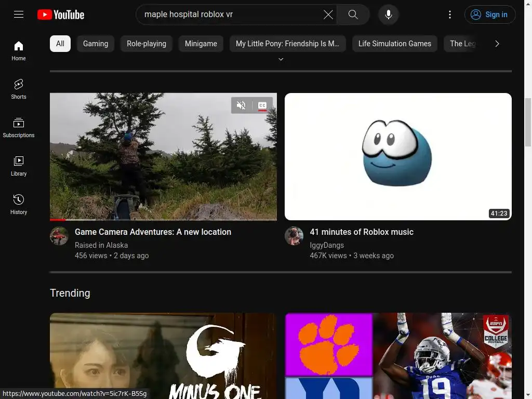Screen dimensions: 532x399
Task: Select the Gaming filter chip
Action: click(x=96, y=44)
